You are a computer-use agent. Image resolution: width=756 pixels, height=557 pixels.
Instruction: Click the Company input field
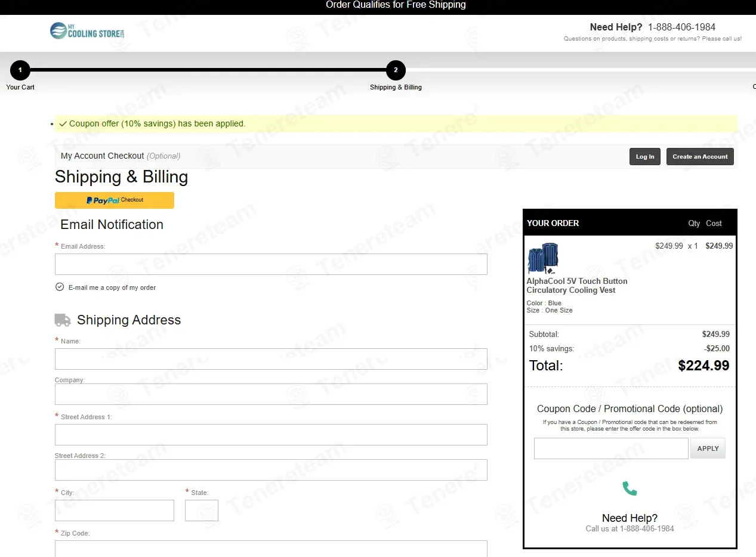[271, 394]
